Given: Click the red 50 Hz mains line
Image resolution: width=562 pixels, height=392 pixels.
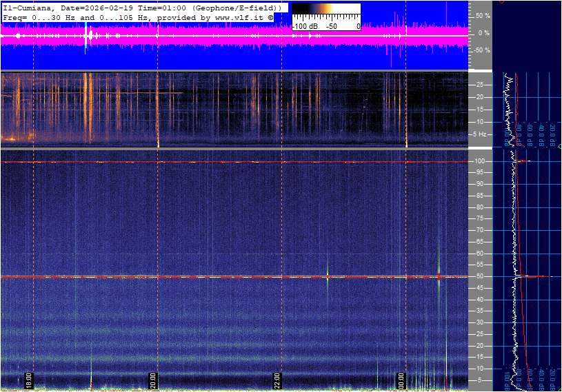Looking at the screenshot, I should click(207, 277).
